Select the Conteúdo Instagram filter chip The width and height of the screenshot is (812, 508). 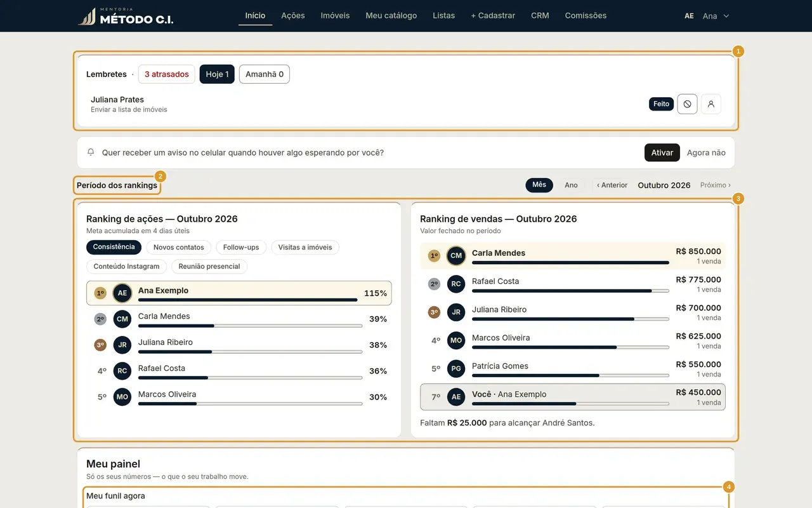point(126,267)
